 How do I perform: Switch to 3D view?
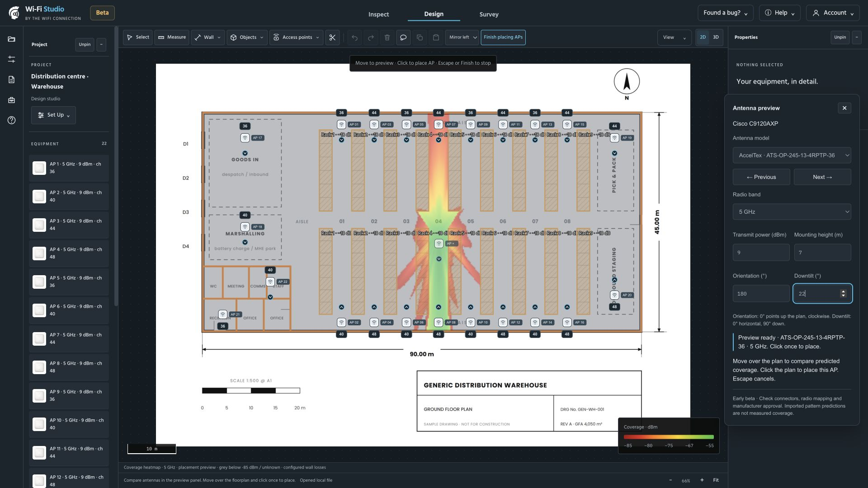pos(716,38)
